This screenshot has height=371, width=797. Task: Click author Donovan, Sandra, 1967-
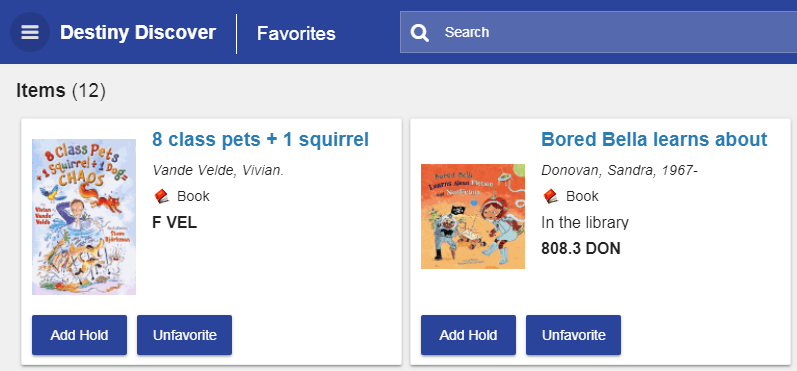pos(619,170)
